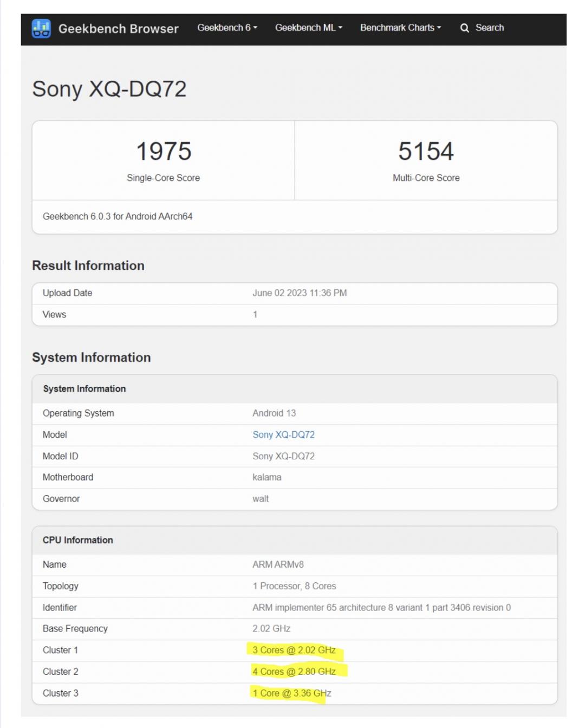585x728 pixels.
Task: Click Cluster 3 value 1 Core @ 3.36 GHz
Action: click(x=292, y=693)
